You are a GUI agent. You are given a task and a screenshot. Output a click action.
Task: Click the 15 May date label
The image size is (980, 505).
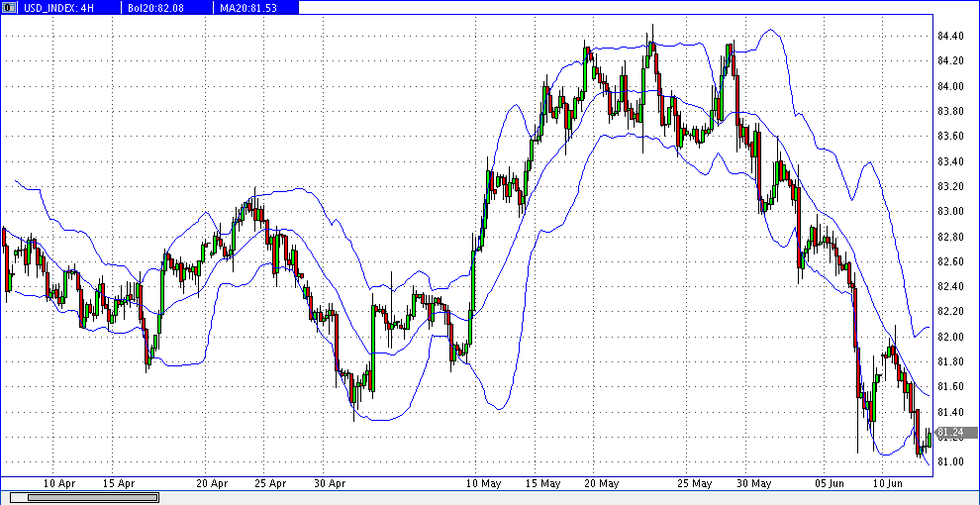542,483
